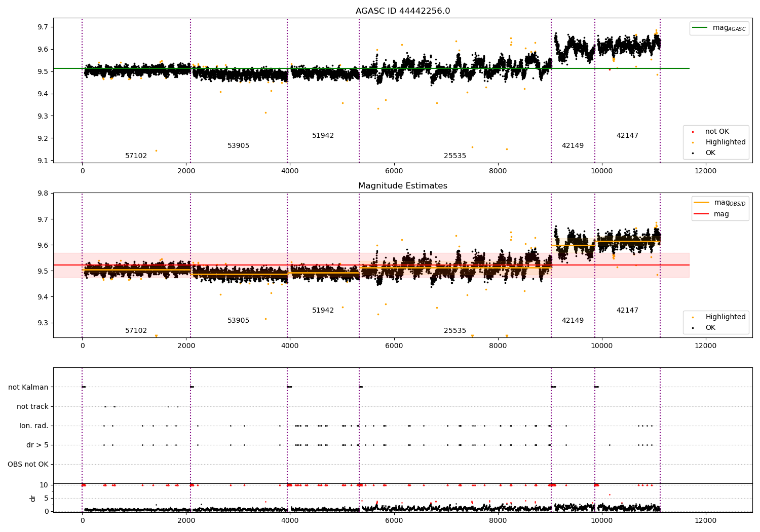Select the 'OK' legend entry in the top plot
The height and width of the screenshot is (532, 760).
coord(710,153)
